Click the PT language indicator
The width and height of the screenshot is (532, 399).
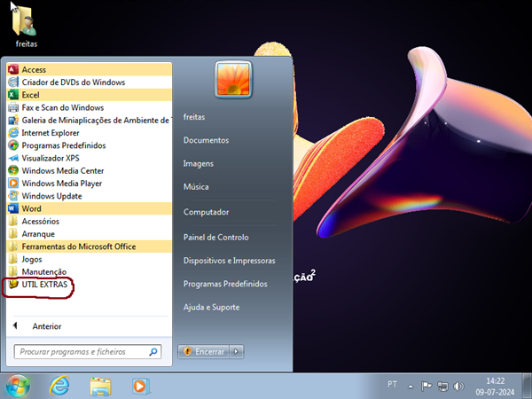coord(392,384)
